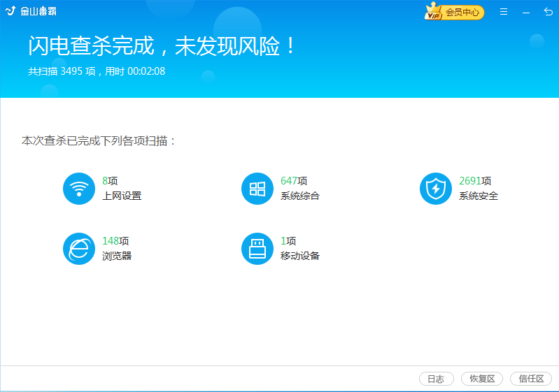
Task: Click the '2691项' count
Action: tap(475, 181)
